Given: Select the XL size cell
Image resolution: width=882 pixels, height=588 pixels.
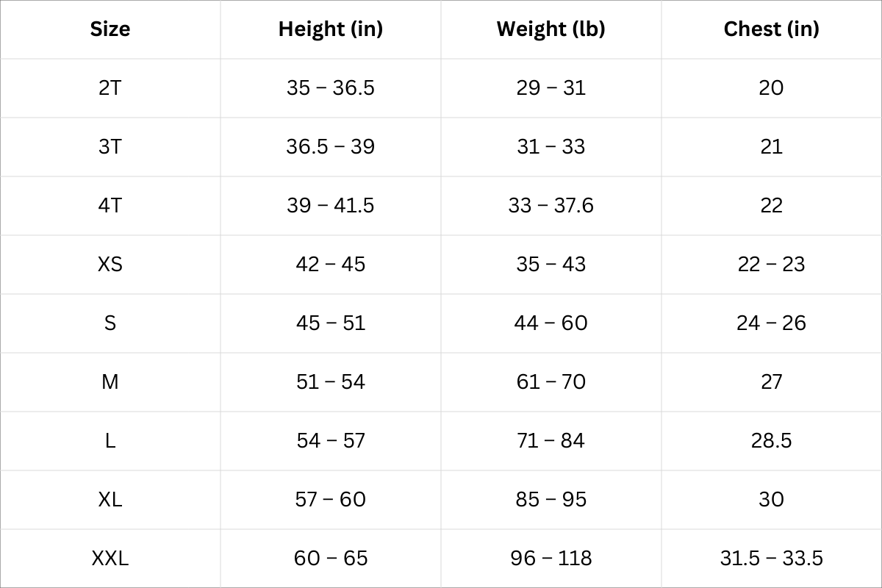Looking at the screenshot, I should [x=110, y=500].
